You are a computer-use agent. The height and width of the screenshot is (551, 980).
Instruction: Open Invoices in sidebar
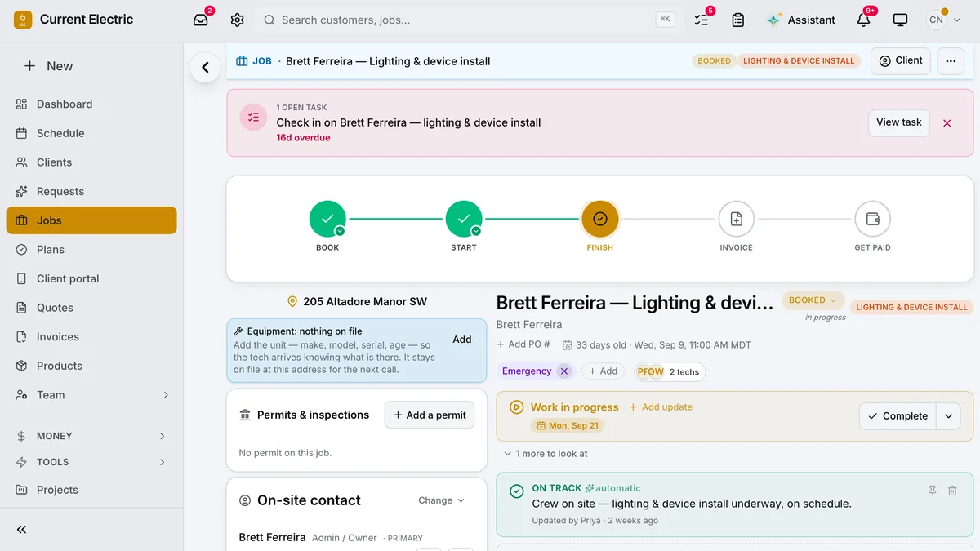(x=91, y=336)
